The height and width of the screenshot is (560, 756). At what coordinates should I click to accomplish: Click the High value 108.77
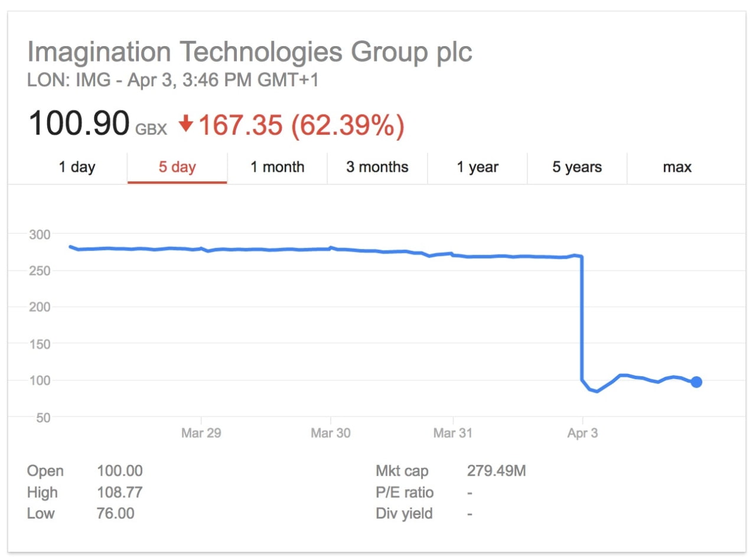[119, 492]
